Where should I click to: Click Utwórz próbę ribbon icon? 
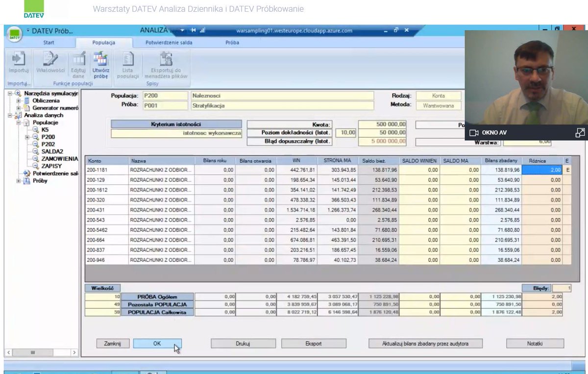click(100, 59)
